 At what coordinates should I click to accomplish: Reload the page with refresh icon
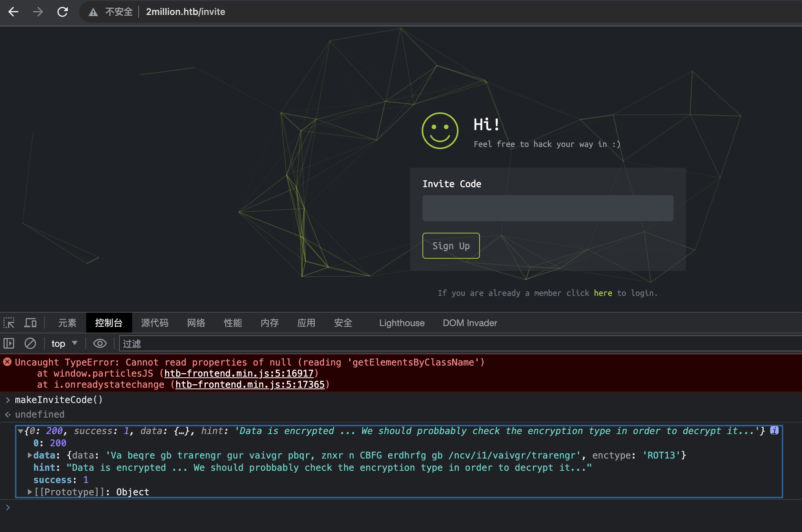pyautogui.click(x=62, y=12)
